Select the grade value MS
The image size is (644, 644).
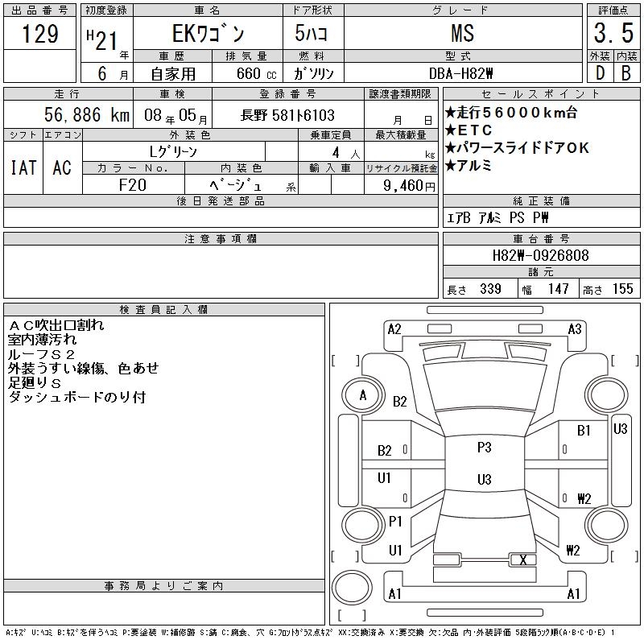pos(462,33)
